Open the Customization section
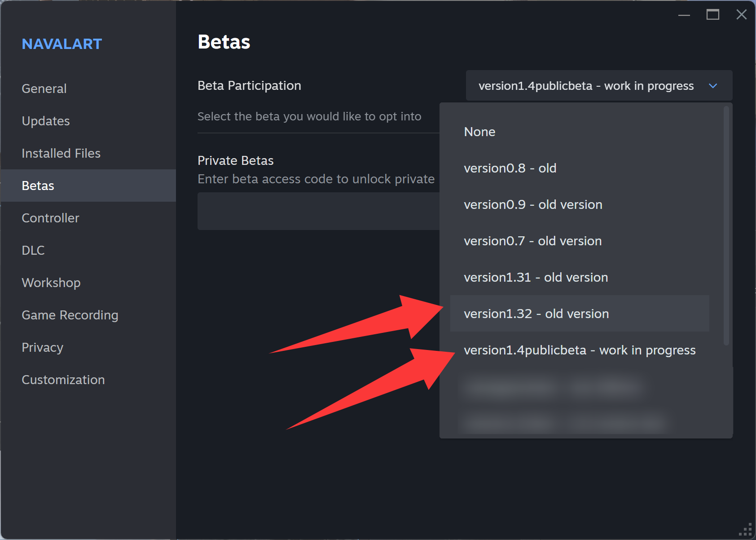Viewport: 756px width, 540px height. (63, 380)
